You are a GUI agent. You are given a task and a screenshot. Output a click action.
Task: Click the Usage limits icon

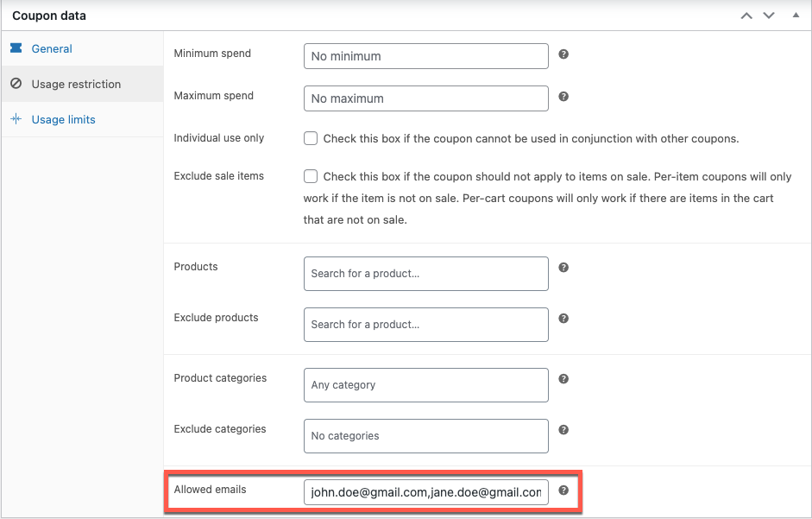pyautogui.click(x=16, y=119)
